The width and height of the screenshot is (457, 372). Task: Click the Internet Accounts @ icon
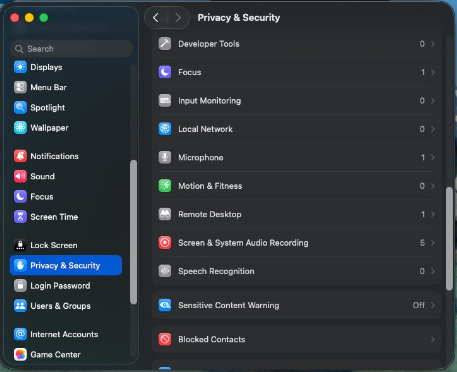20,334
